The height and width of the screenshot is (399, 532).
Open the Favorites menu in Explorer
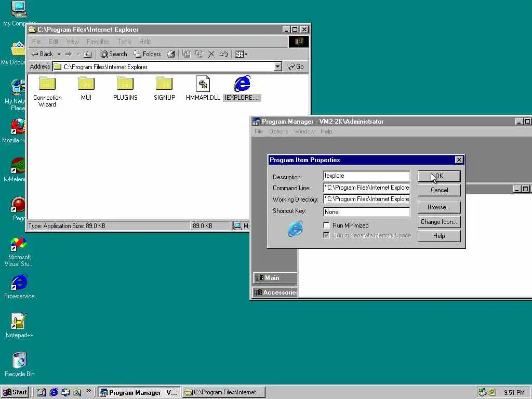pos(98,42)
